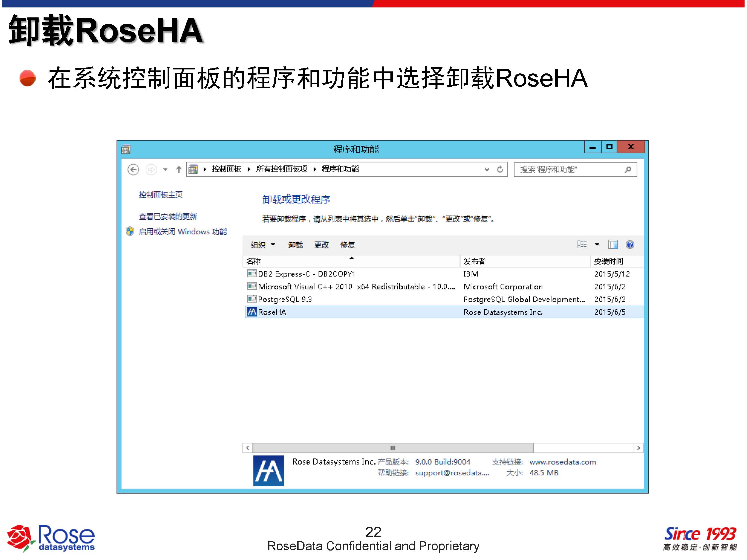
Task: Click the change view layout icon
Action: pyautogui.click(x=582, y=244)
